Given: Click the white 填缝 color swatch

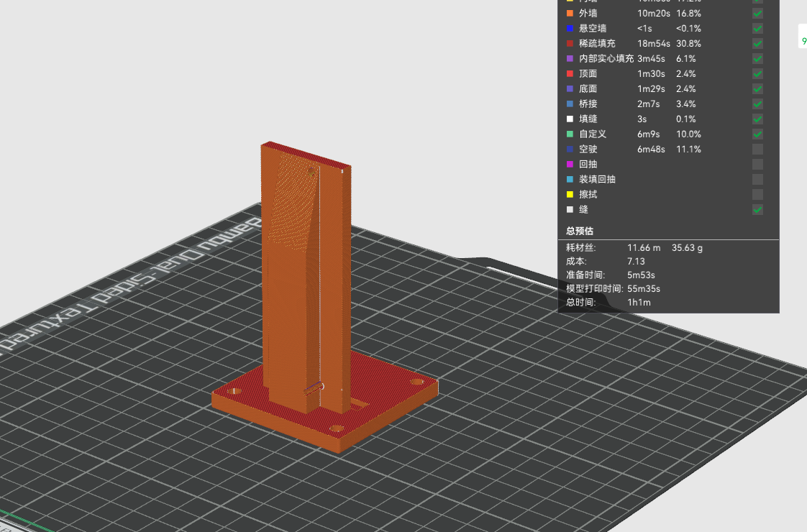Looking at the screenshot, I should click(570, 119).
